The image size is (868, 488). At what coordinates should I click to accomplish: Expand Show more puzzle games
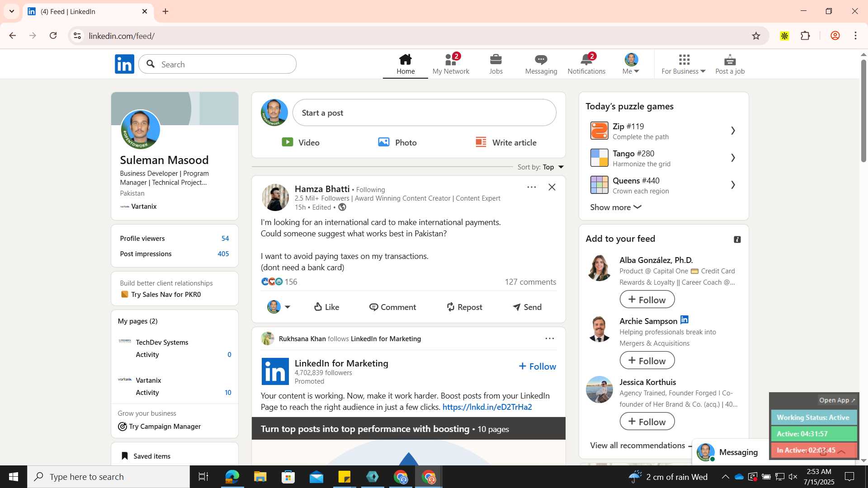tap(616, 207)
